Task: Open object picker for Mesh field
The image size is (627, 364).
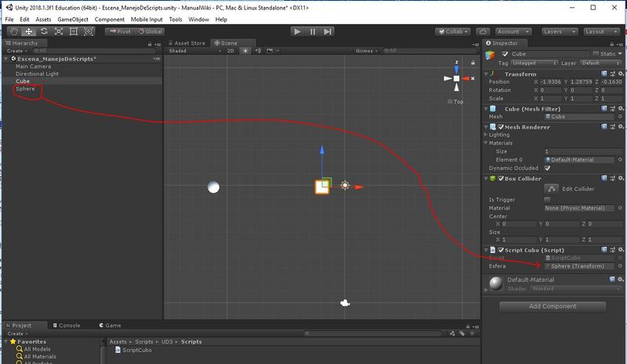Action: 620,117
